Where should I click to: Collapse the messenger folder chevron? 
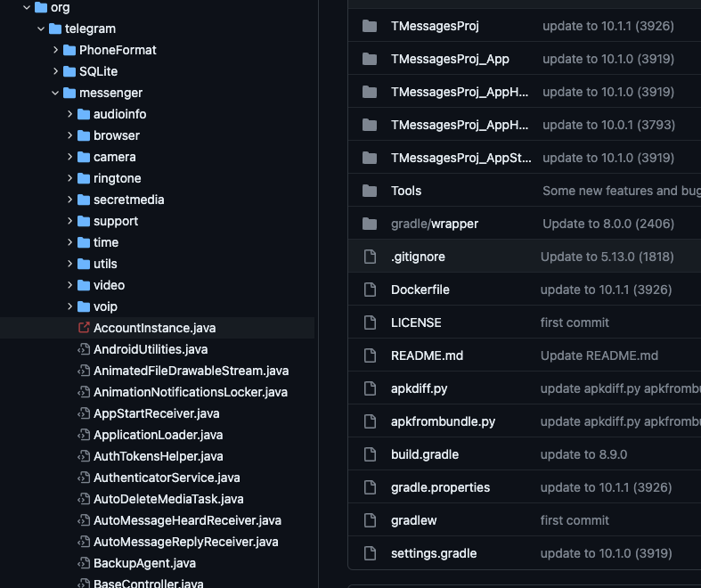pos(55,93)
